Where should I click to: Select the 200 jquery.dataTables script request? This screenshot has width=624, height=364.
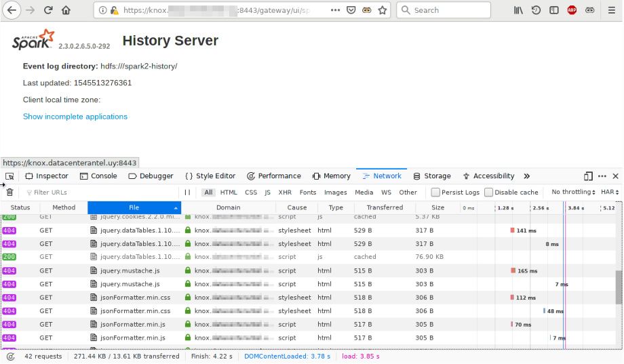click(309, 257)
